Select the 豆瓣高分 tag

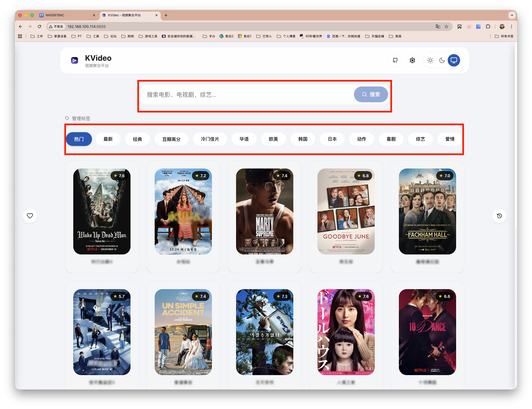tap(171, 139)
